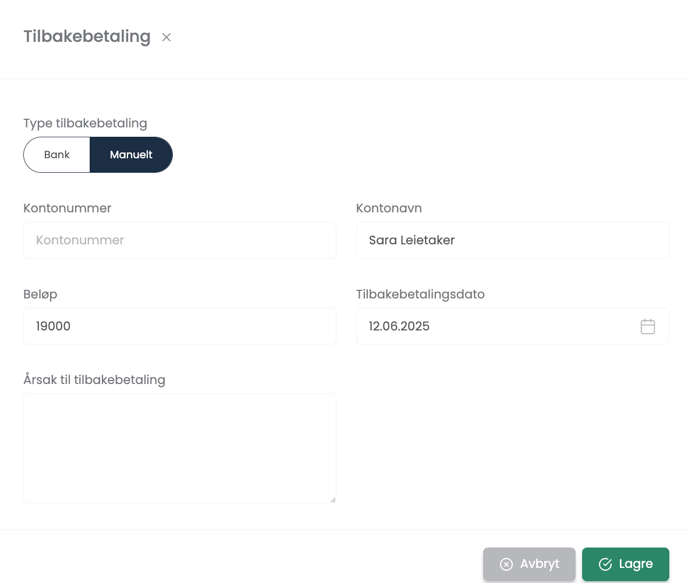Click the Type tilbakebetaling label
This screenshot has width=688, height=583.
(x=85, y=123)
